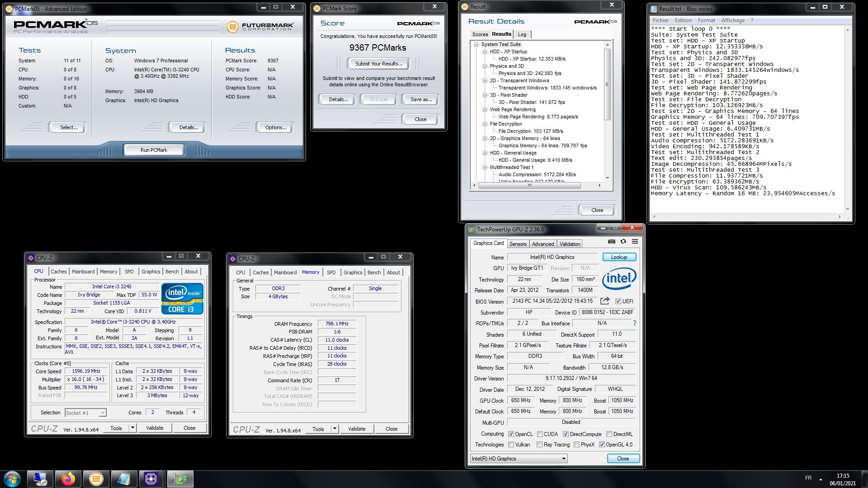Take GPU-Z screenshot with camera icon

pos(611,242)
